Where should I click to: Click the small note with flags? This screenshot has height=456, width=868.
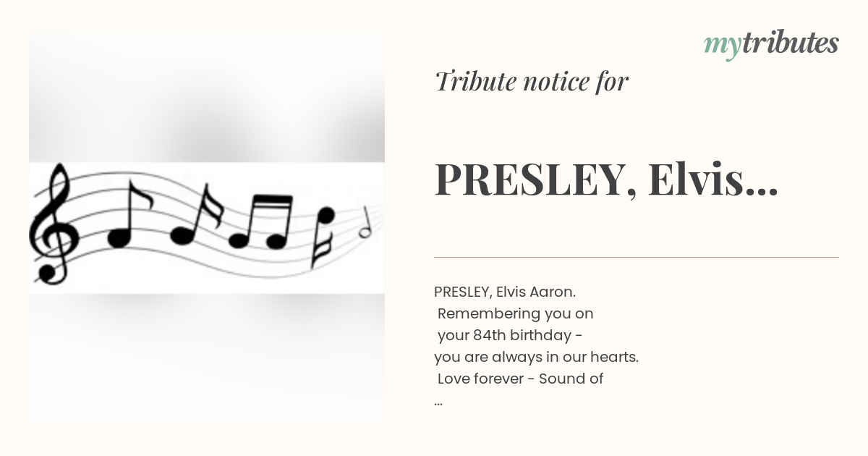323,237
